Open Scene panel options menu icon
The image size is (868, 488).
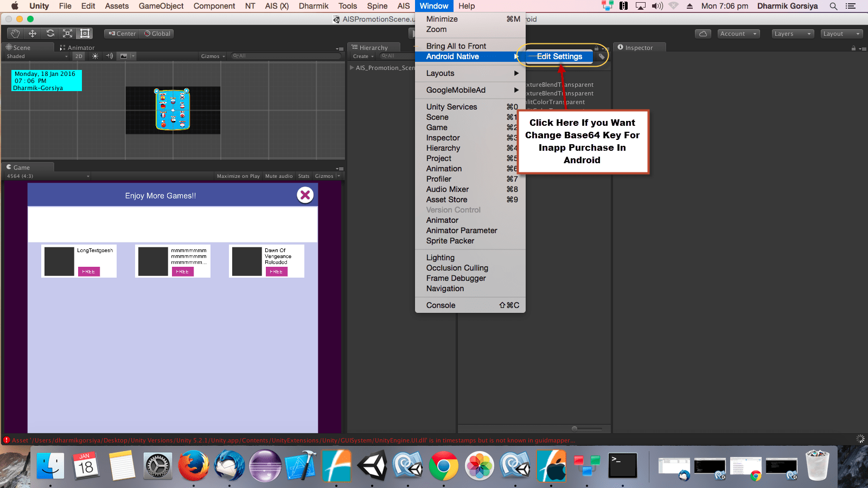[x=340, y=49]
